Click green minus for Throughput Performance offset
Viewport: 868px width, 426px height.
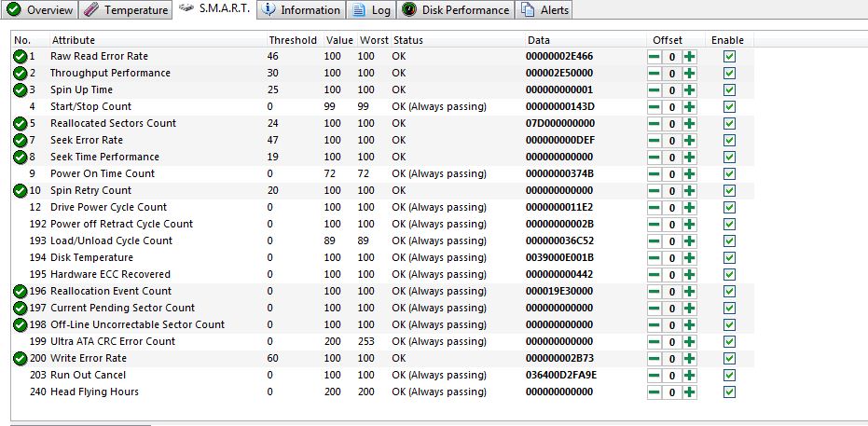pyautogui.click(x=654, y=74)
